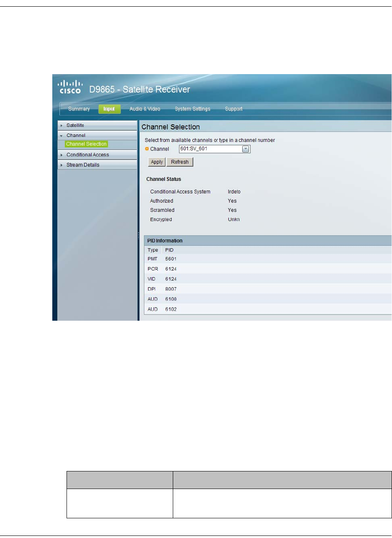Click the Irdeto conditional access value
Viewport: 392px width, 538px height.
(234, 192)
